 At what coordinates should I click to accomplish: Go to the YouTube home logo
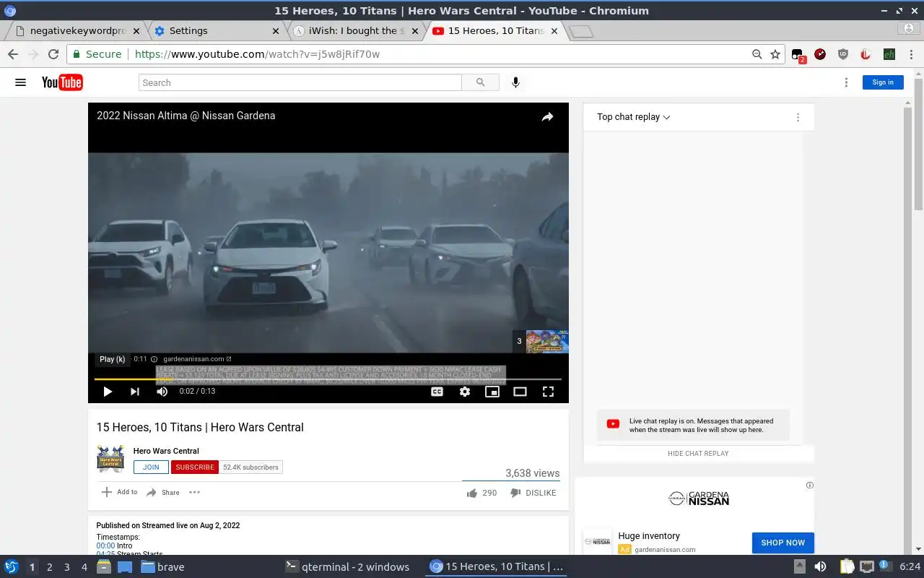62,82
